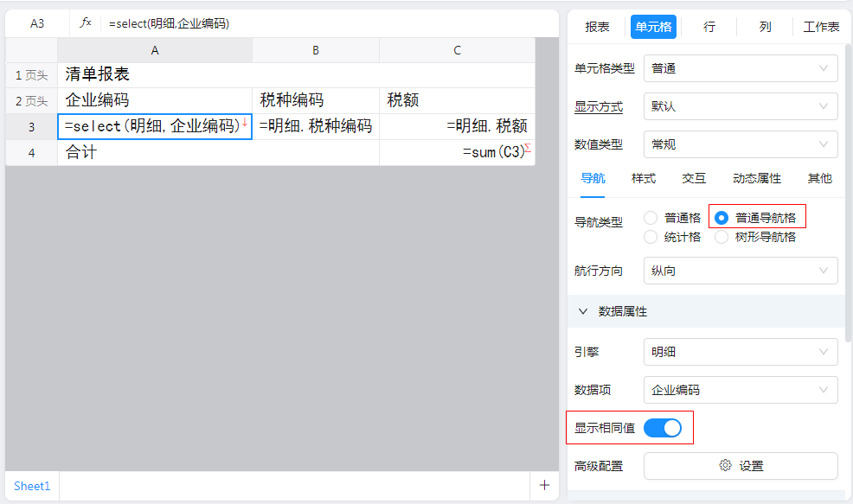Switch to the 报表 tab
This screenshot has height=504, width=853.
click(597, 27)
